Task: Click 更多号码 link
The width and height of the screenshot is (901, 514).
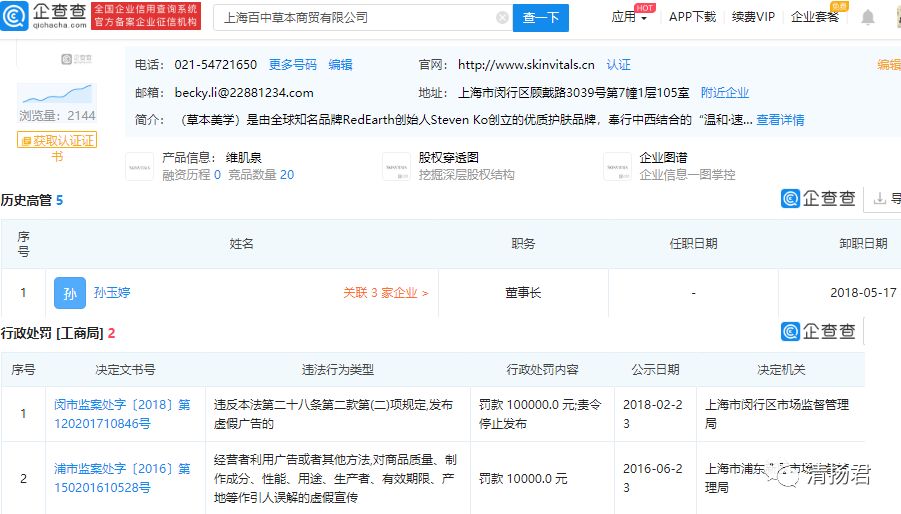Action: tap(293, 64)
